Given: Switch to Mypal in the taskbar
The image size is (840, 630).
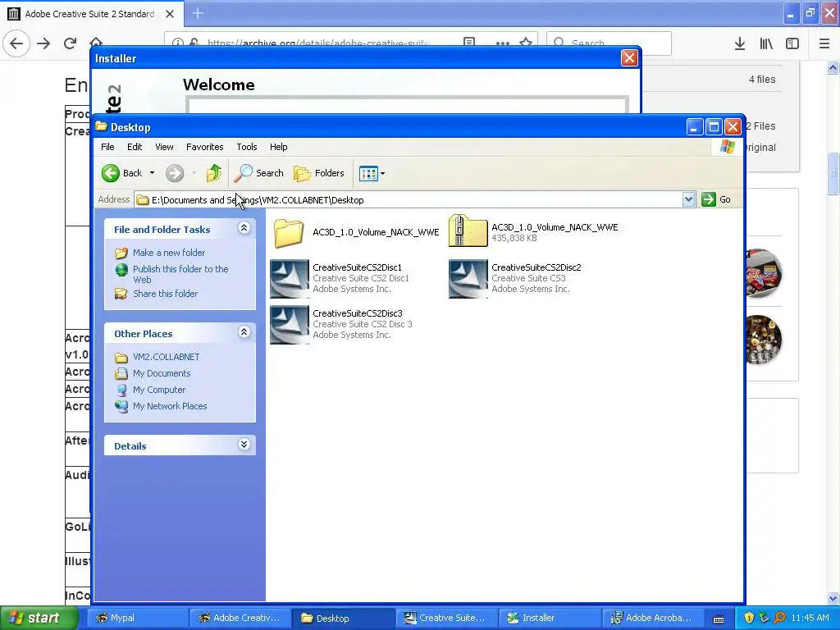Looking at the screenshot, I should 137,618.
